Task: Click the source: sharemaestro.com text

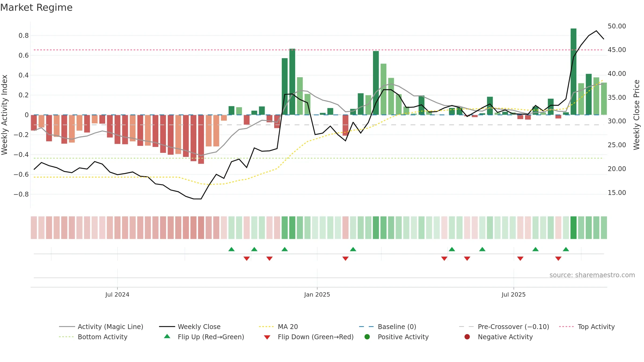Action: [x=592, y=275]
